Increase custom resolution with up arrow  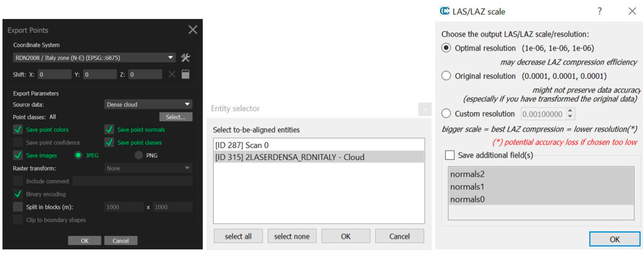pyautogui.click(x=570, y=110)
